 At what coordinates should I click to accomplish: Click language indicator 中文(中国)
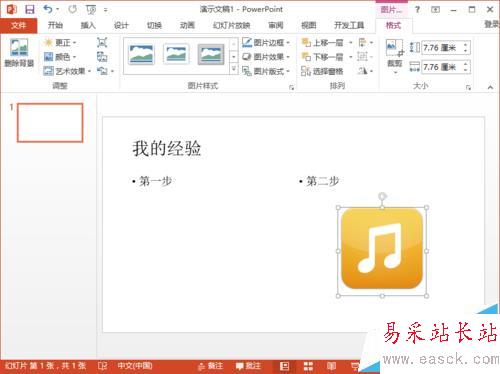135,366
